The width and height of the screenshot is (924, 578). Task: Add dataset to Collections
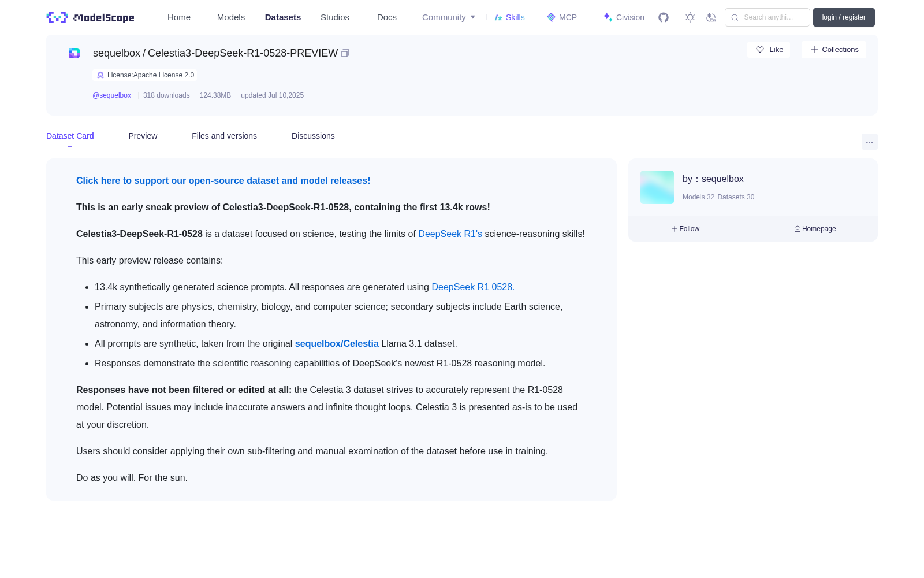834,50
